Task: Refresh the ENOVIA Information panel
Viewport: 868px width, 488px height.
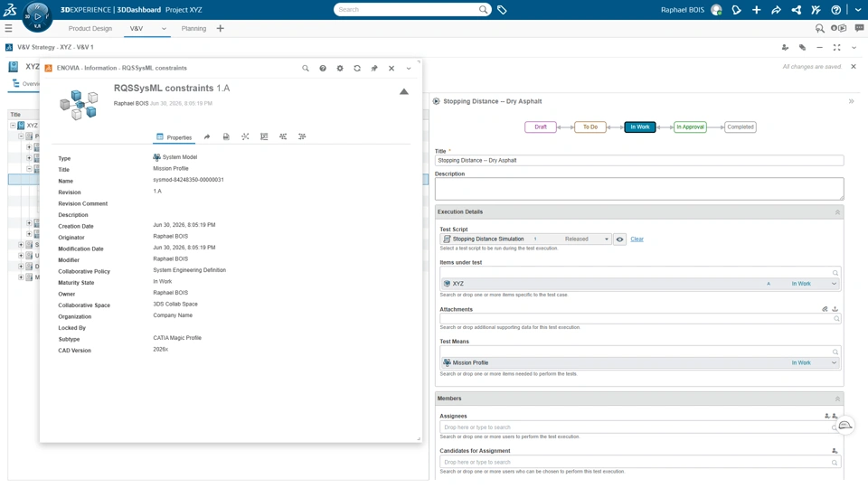Action: pos(357,68)
